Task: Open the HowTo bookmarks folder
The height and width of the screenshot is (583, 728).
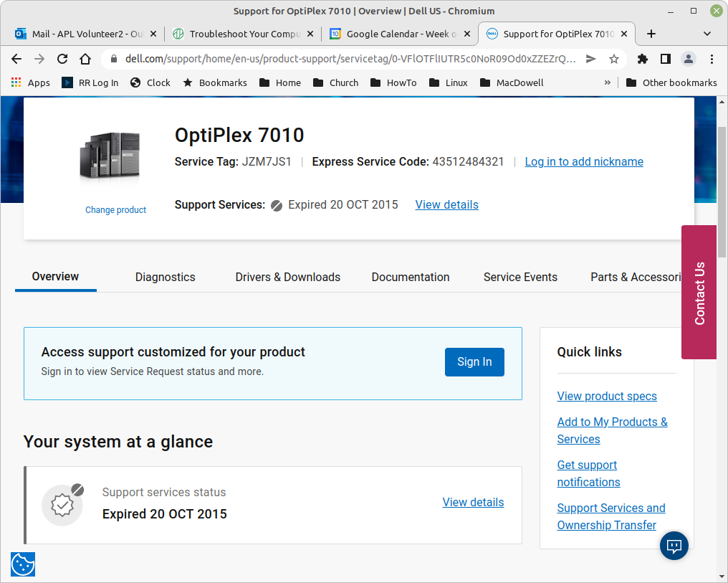Action: point(393,82)
